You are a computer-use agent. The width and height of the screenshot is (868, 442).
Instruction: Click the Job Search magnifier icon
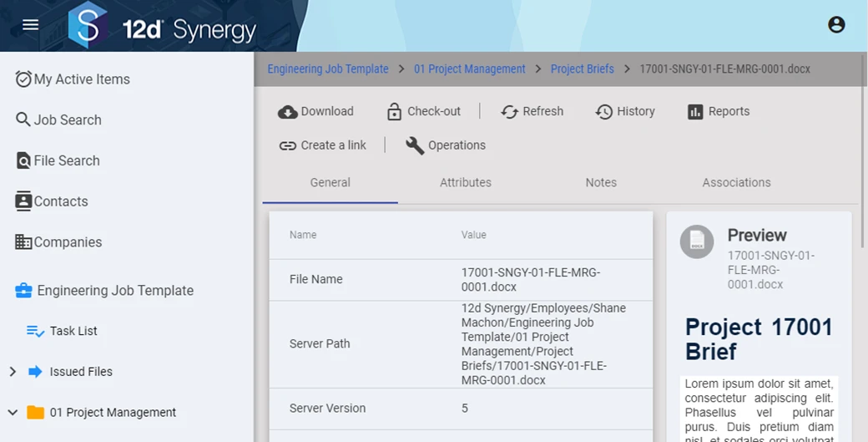tap(23, 119)
